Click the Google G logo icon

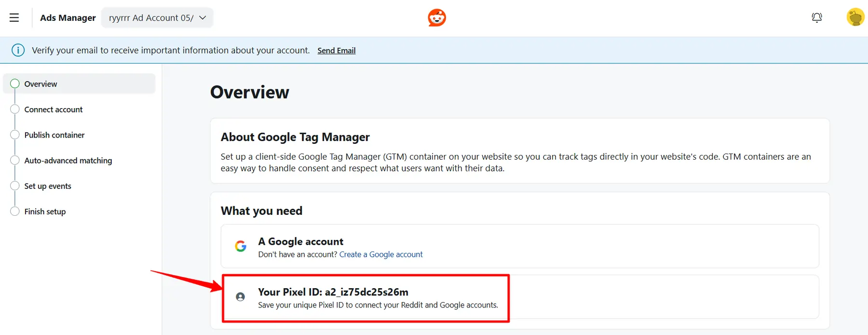tap(241, 246)
